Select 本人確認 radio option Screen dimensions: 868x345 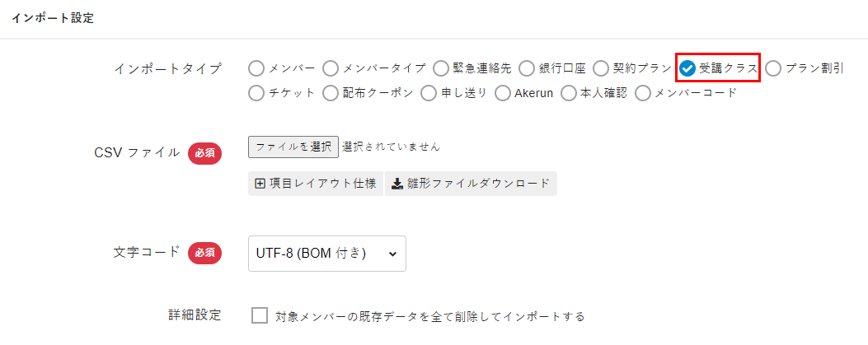click(569, 93)
